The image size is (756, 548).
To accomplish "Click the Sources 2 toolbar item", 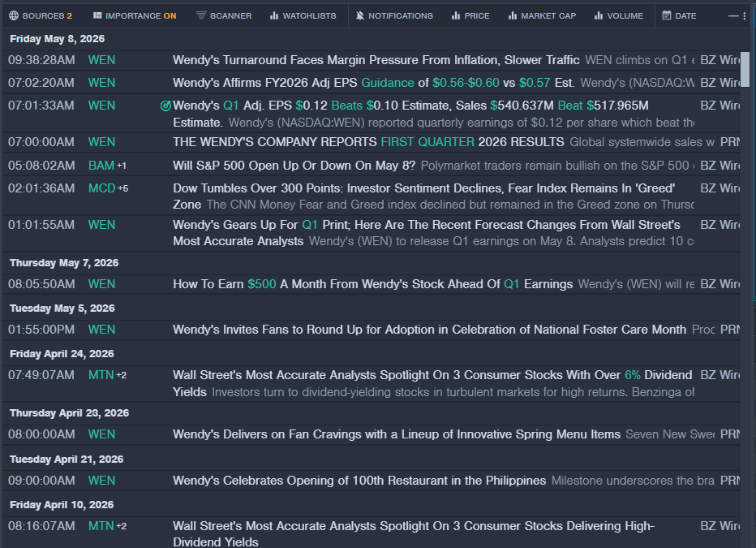I will click(41, 15).
